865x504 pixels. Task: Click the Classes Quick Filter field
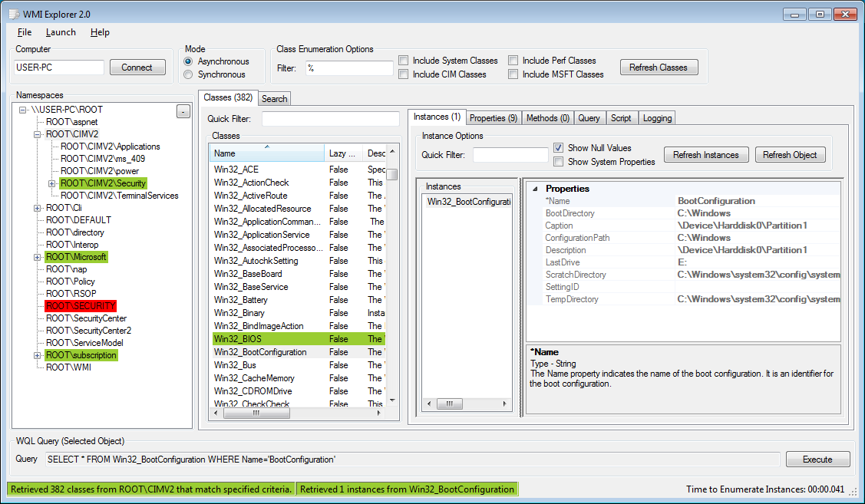point(330,119)
